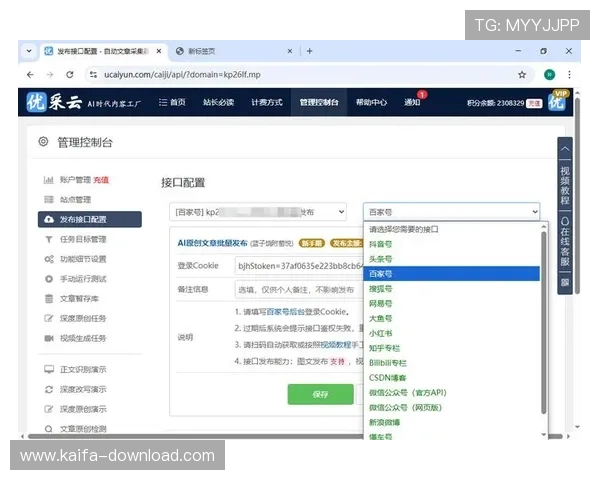
Task: Click the monitor icon beside 正文识别演示
Action: click(49, 369)
